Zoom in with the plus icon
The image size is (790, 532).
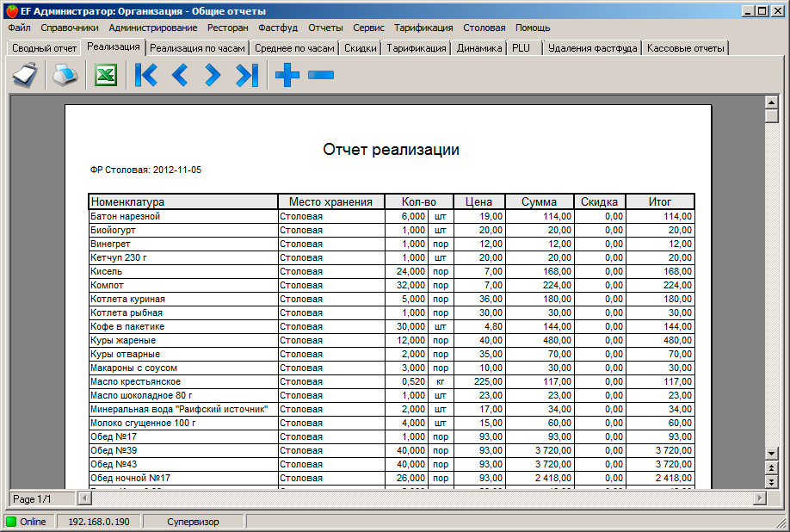click(x=287, y=76)
